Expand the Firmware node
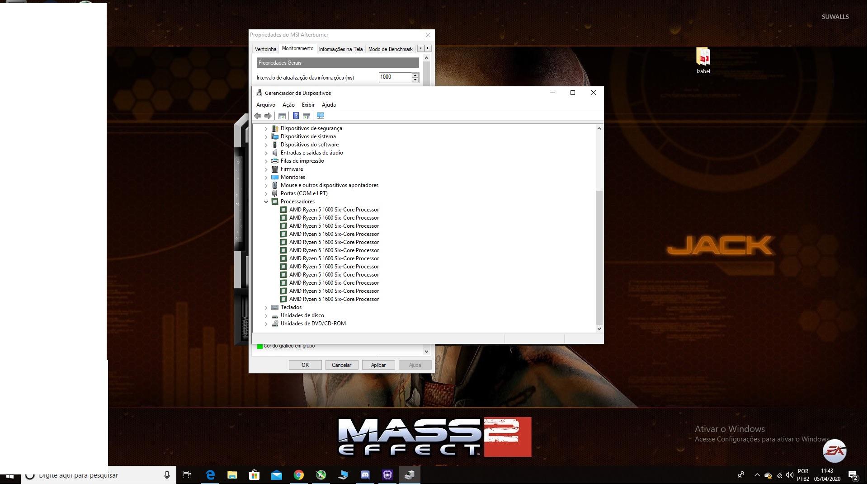Screen dimensions: 868x488 266,169
